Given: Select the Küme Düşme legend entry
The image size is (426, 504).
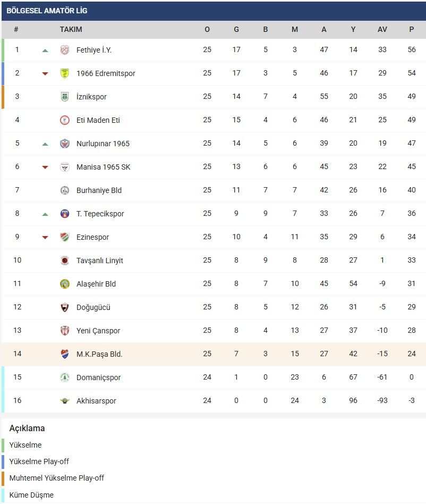Looking at the screenshot, I should click(x=28, y=494).
